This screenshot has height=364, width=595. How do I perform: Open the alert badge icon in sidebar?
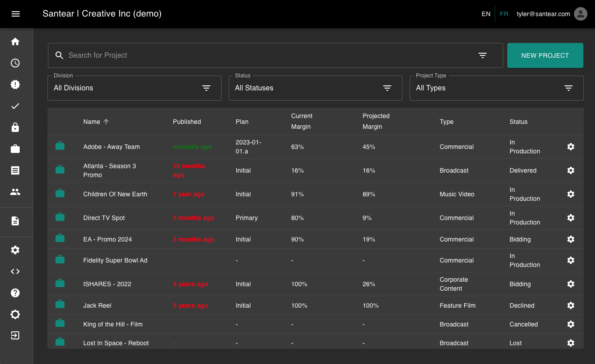(15, 85)
